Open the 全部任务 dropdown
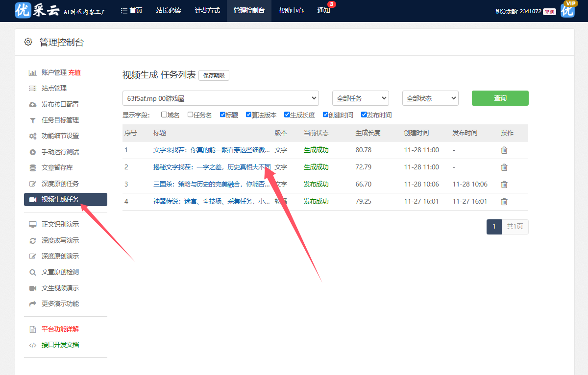The height and width of the screenshot is (375, 588). [360, 98]
